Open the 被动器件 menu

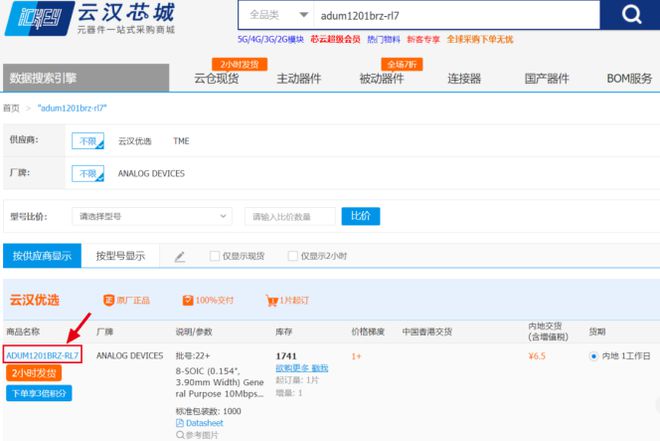click(381, 78)
